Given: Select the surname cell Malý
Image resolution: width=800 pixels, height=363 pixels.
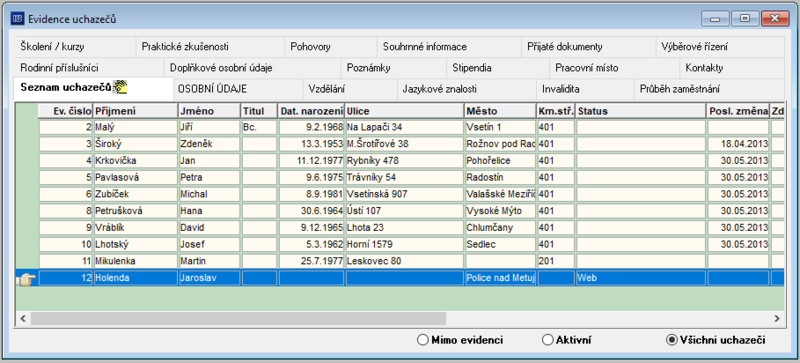Looking at the screenshot, I should pos(135,127).
